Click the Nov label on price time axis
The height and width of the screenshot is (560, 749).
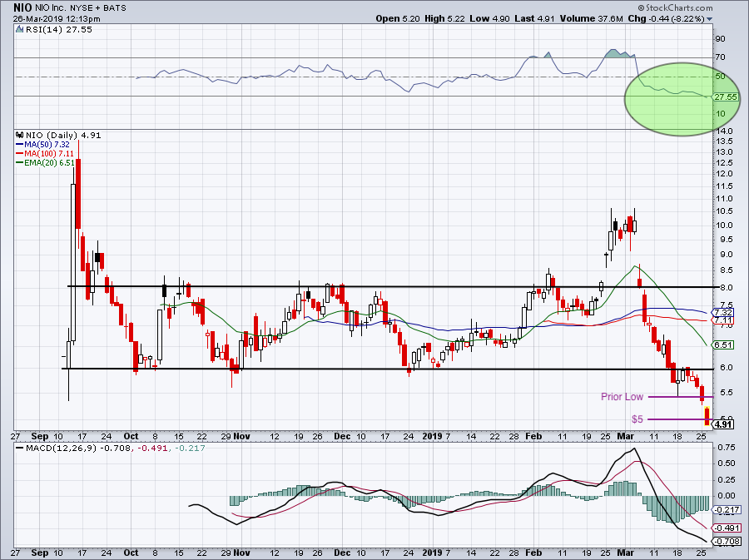point(242,436)
